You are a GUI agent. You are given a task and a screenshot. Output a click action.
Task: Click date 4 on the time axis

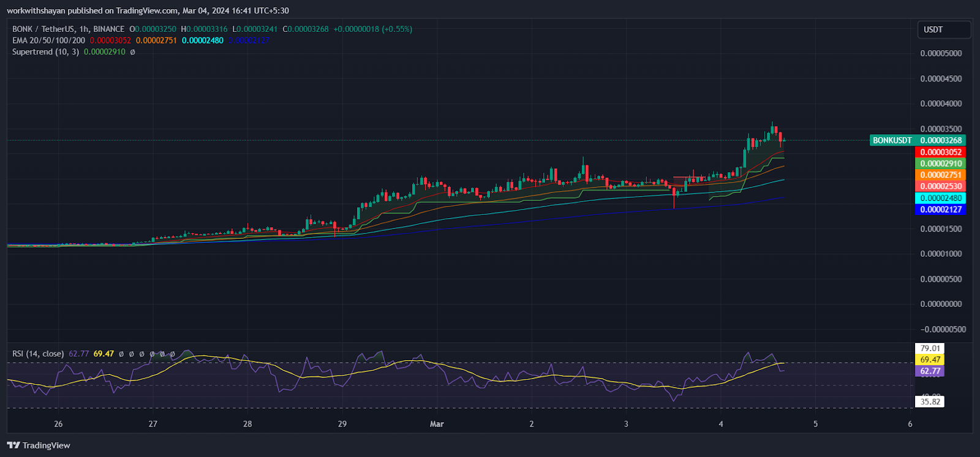click(721, 424)
